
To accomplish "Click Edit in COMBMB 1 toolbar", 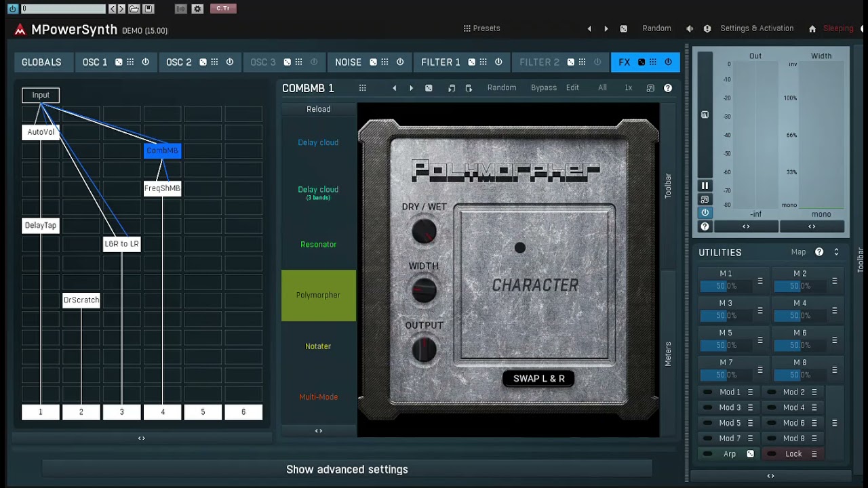I will coord(572,88).
